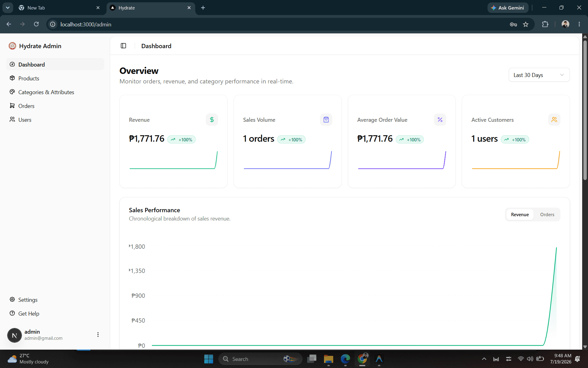Close the Hydrate browser tab
This screenshot has height=368, width=588.
coord(189,8)
